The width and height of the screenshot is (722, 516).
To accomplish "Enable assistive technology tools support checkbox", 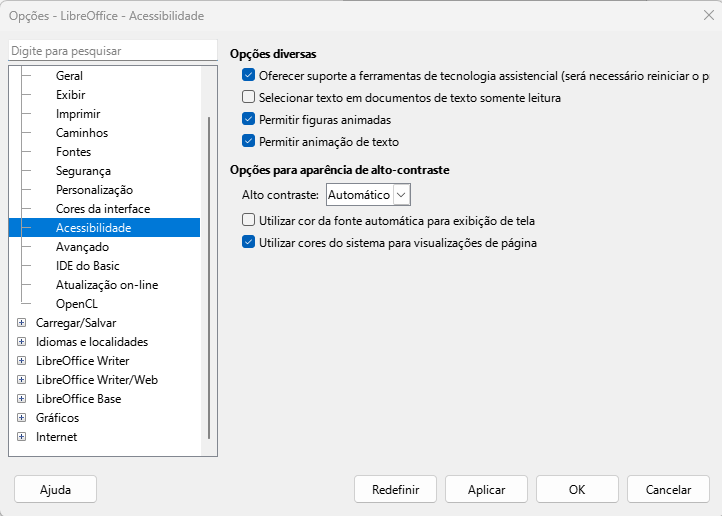I will [248, 75].
